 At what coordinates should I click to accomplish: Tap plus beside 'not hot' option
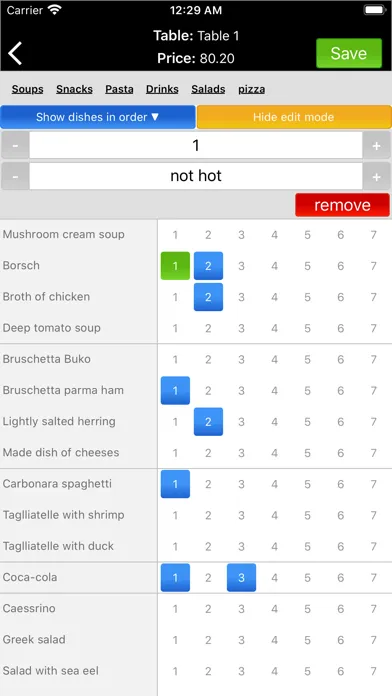(x=376, y=176)
